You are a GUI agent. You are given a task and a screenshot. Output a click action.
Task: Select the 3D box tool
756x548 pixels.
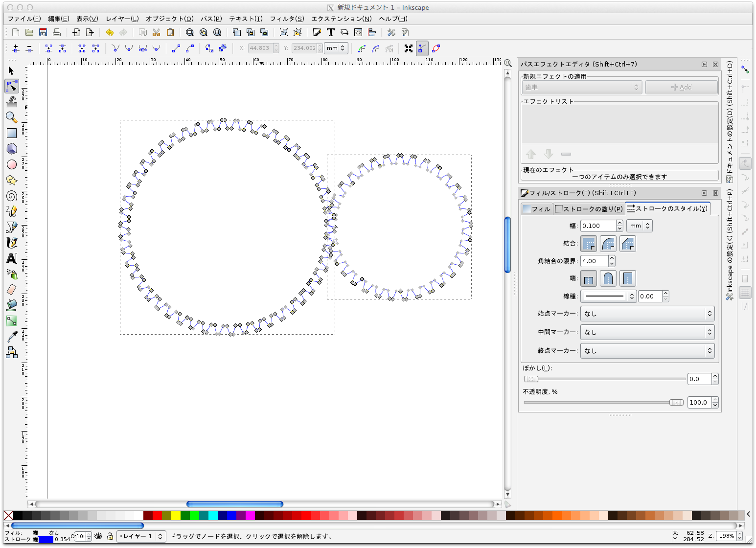click(12, 149)
